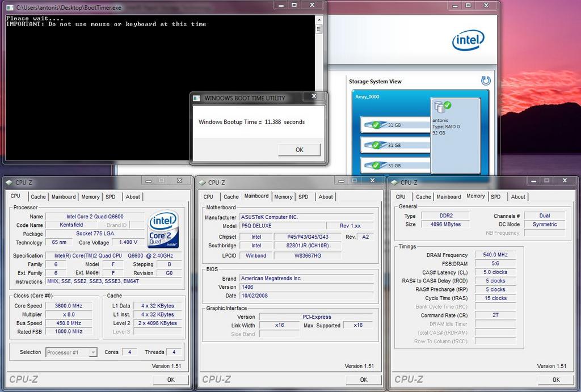Click title bar icon of CPU-Z window showing Timings

click(394, 182)
